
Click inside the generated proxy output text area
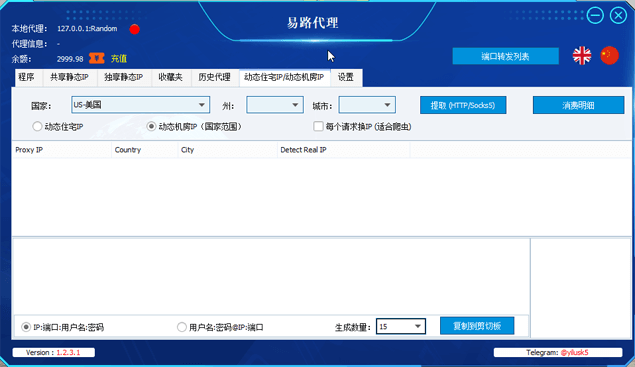coord(271,276)
